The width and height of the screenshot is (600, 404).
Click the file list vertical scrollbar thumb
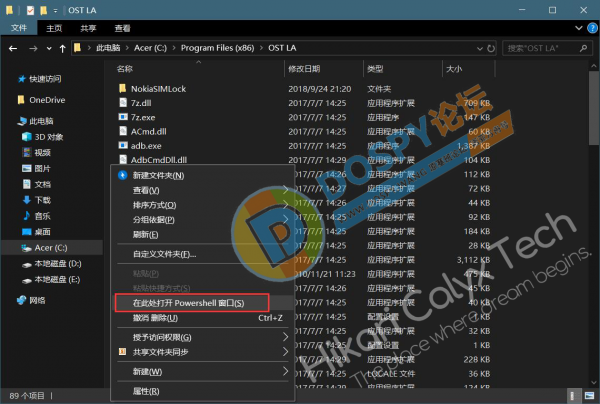[x=593, y=109]
